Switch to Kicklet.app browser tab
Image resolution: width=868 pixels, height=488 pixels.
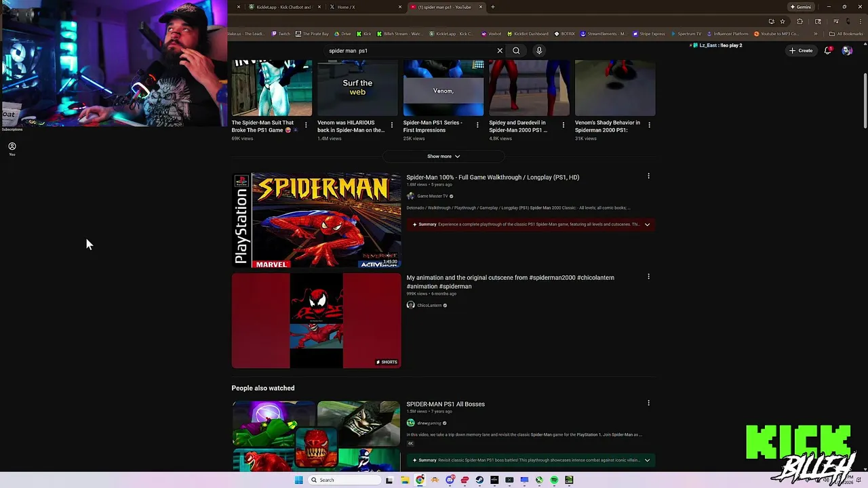[x=283, y=7]
